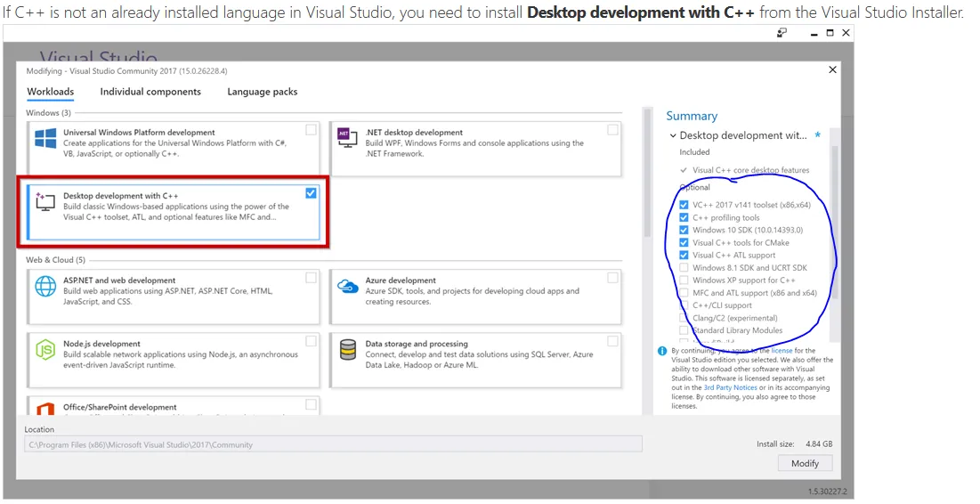Uncheck Desktop development with C++ workload
This screenshot has width=980, height=504.
coord(311,193)
